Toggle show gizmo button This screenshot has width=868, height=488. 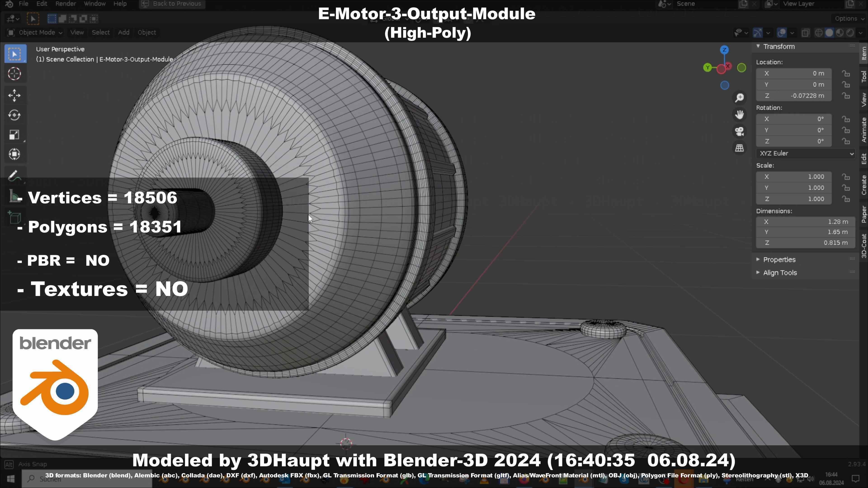[758, 33]
